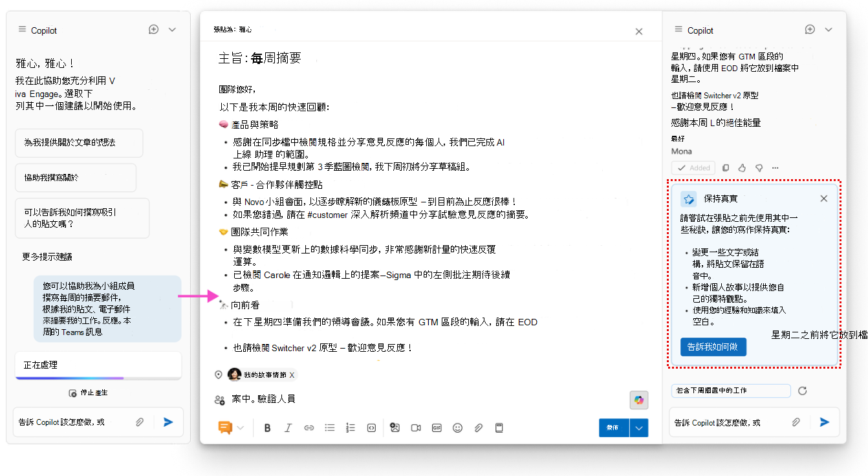Image resolution: width=868 pixels, height=476 pixels.
Task: Toggle italic formatting
Action: 288,428
